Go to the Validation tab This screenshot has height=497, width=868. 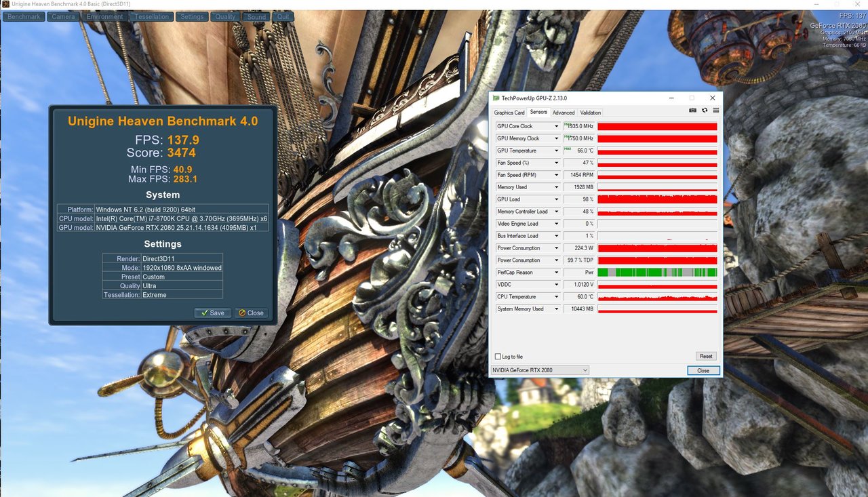coord(591,113)
